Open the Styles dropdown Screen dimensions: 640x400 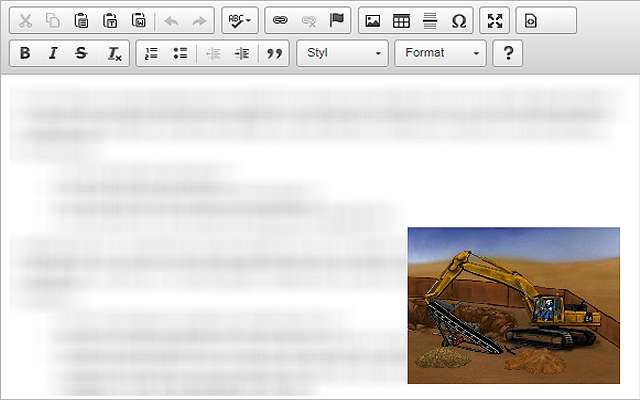click(x=342, y=53)
